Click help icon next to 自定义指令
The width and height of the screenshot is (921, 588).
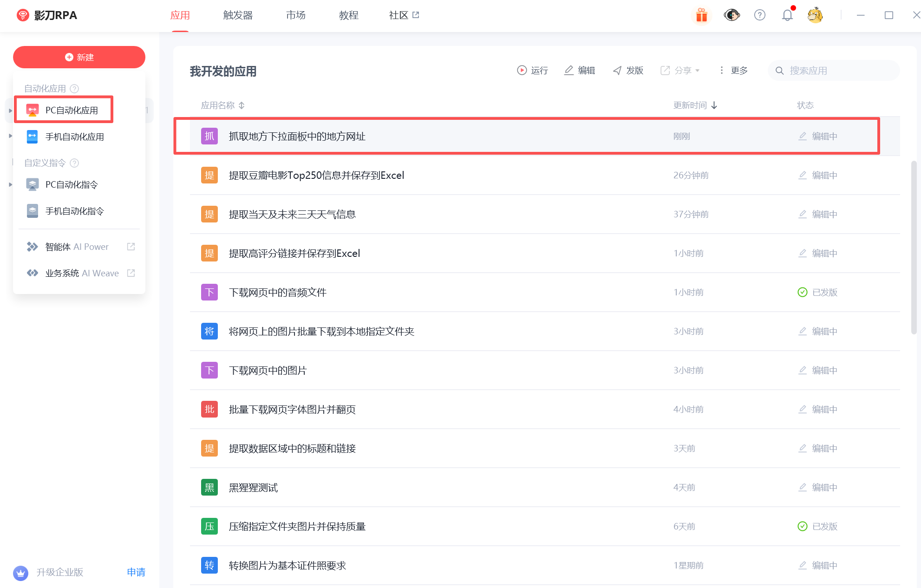[74, 163]
